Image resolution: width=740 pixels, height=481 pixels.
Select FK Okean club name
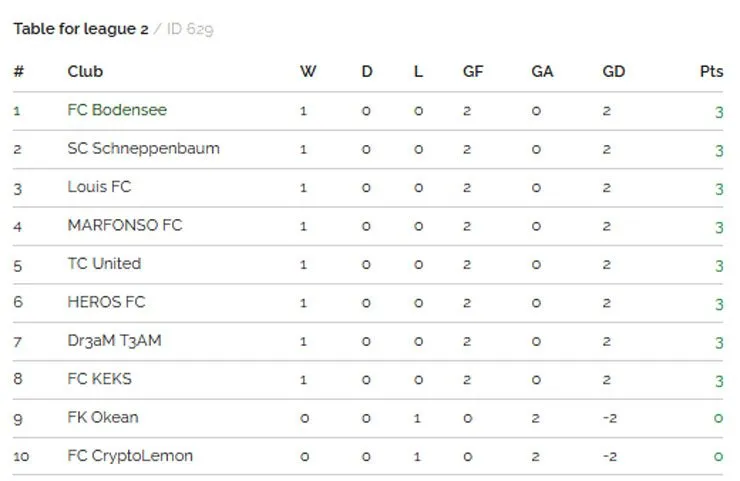(103, 417)
